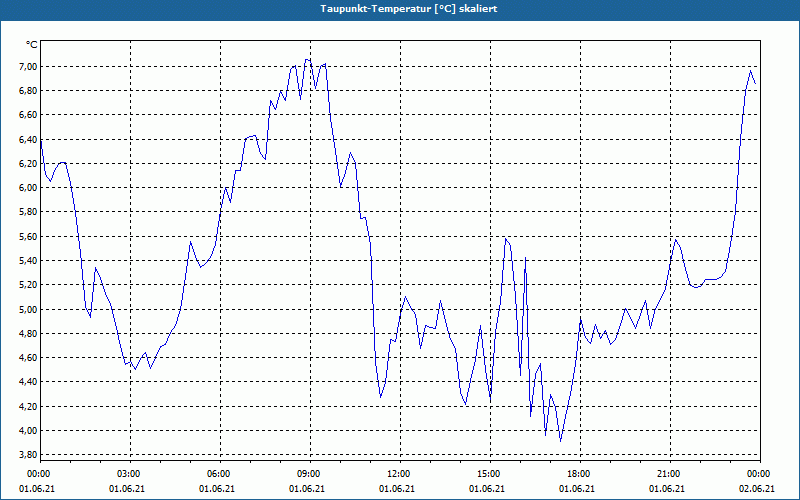
Task: Click the 06:00 time axis label
Action: (220, 474)
